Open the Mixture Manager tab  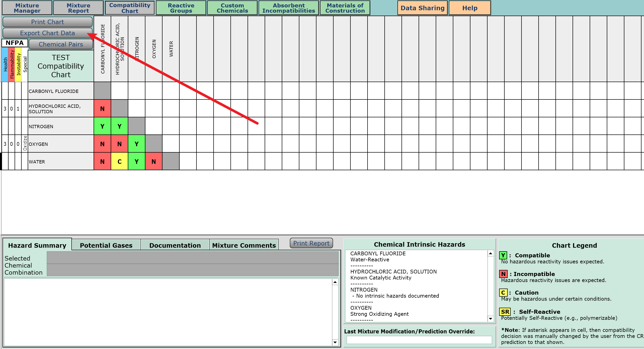27,8
